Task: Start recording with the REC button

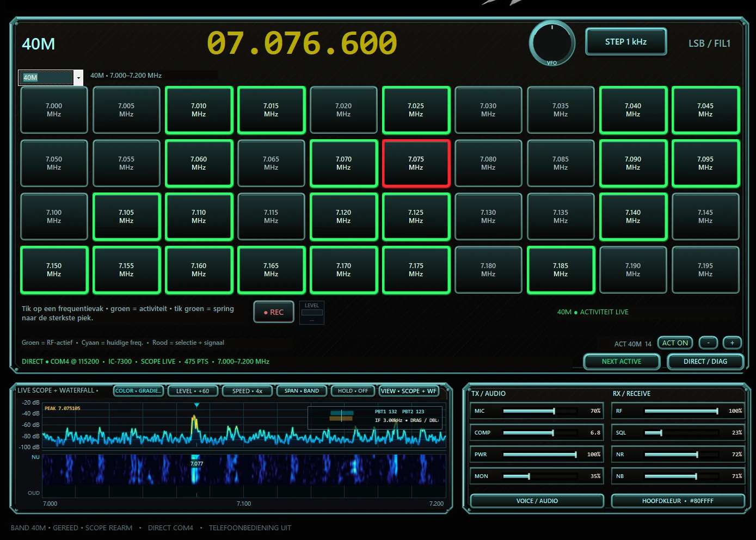Action: [274, 312]
